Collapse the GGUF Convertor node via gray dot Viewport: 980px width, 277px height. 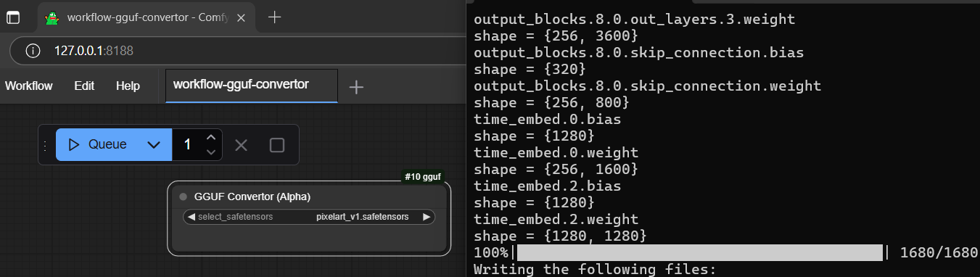(183, 197)
